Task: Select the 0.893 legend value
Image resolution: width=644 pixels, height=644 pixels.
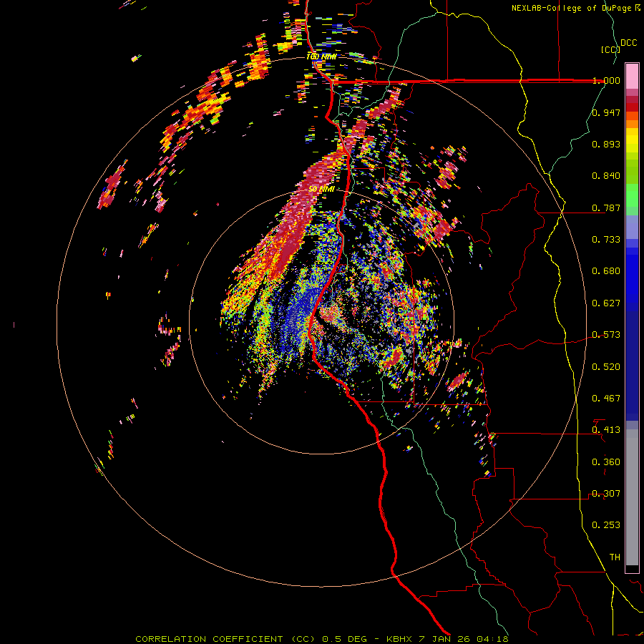Action: tap(606, 144)
